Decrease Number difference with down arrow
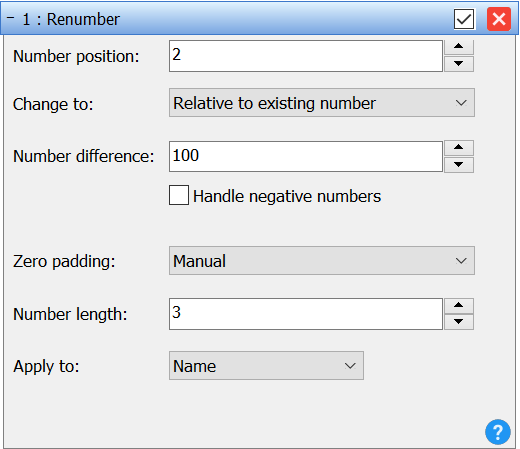 pos(459,165)
